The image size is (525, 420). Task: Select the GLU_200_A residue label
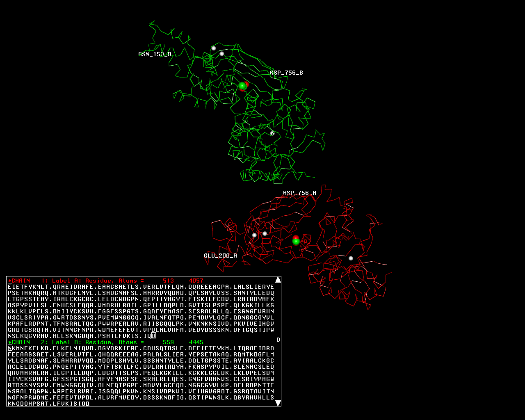click(x=220, y=256)
